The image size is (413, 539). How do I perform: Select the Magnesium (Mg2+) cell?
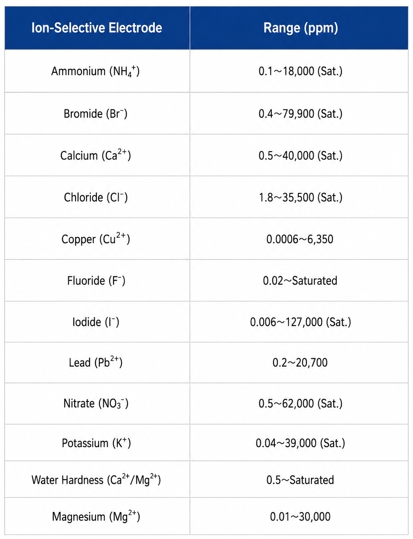click(97, 516)
